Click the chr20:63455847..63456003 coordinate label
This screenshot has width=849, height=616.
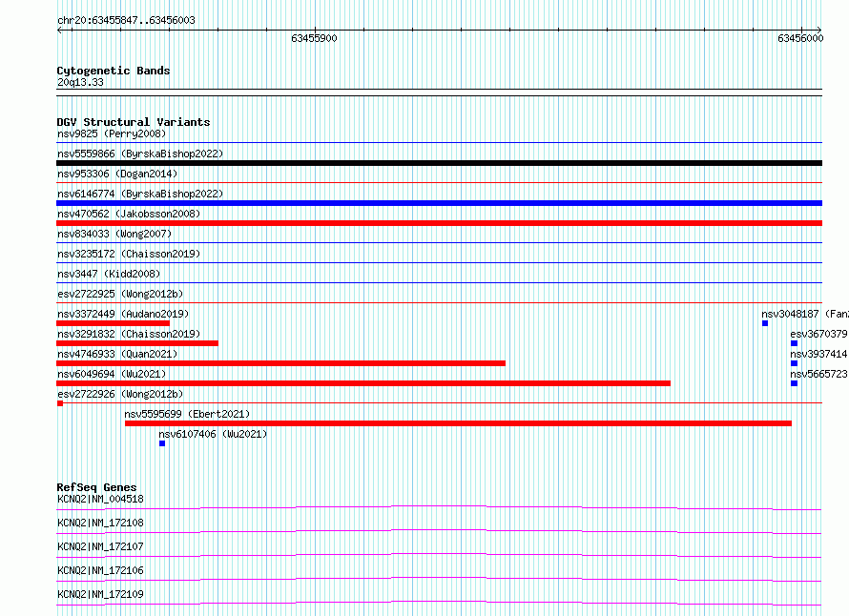pyautogui.click(x=126, y=20)
